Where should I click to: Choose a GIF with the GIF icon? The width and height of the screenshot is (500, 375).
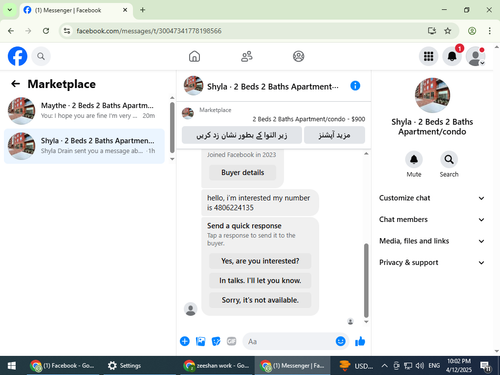[231, 341]
